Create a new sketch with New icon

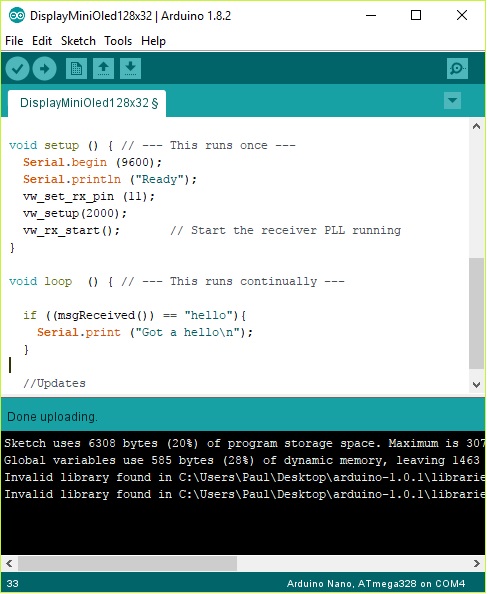pos(76,69)
